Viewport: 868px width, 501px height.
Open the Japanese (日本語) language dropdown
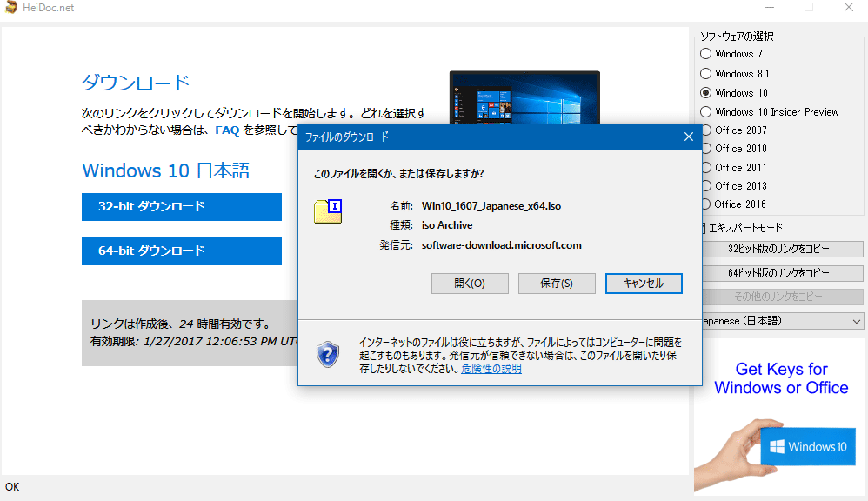click(782, 321)
